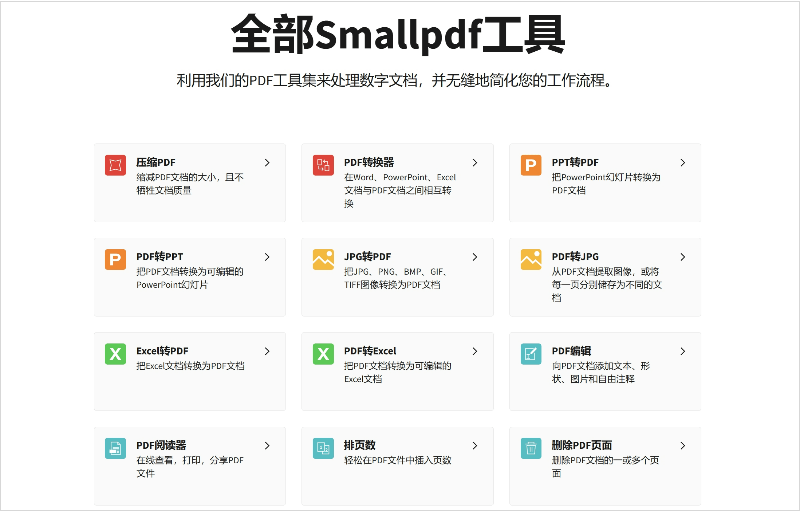This screenshot has width=800, height=511.
Task: Open the PDF编辑 title link
Action: (571, 351)
